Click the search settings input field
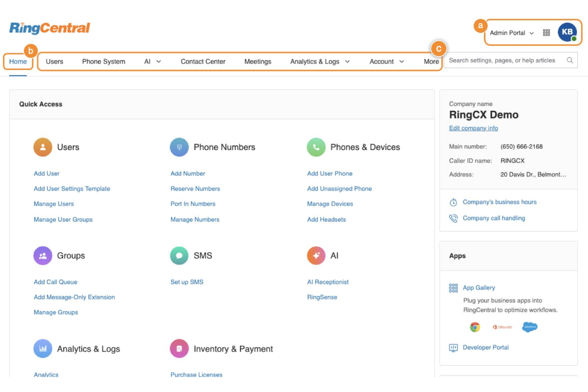Viewport: 588px width, 392px height. point(510,60)
